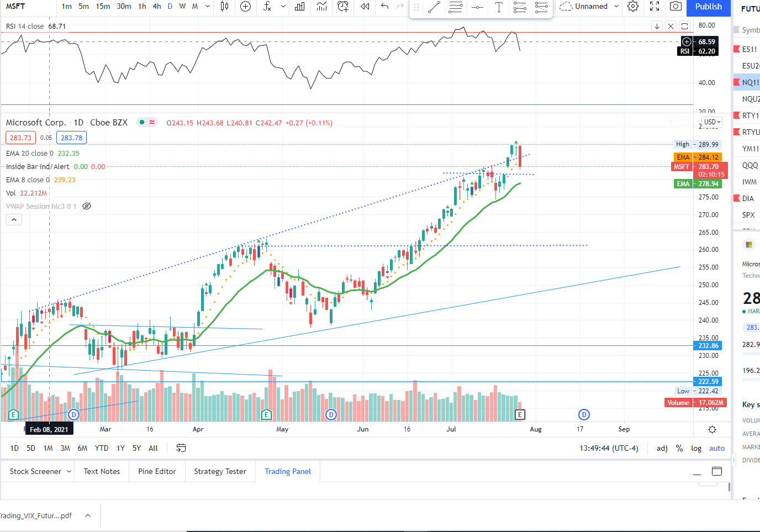Open the Unnamed layout dropdown arrow
The width and height of the screenshot is (760, 532).
point(616,7)
